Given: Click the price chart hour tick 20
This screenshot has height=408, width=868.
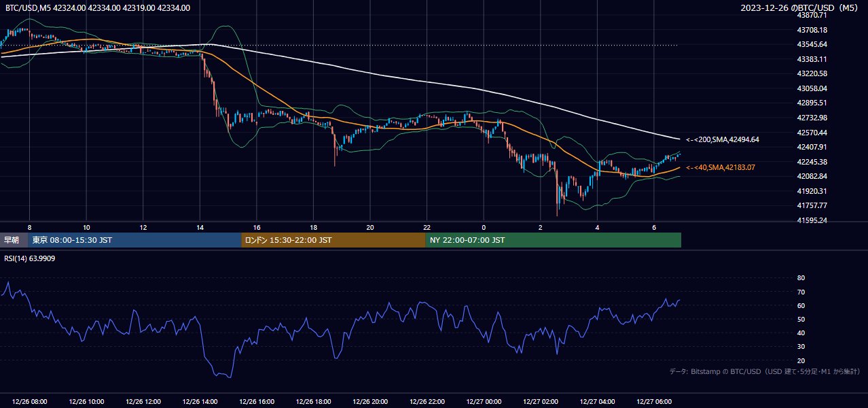Looking at the screenshot, I should point(370,227).
